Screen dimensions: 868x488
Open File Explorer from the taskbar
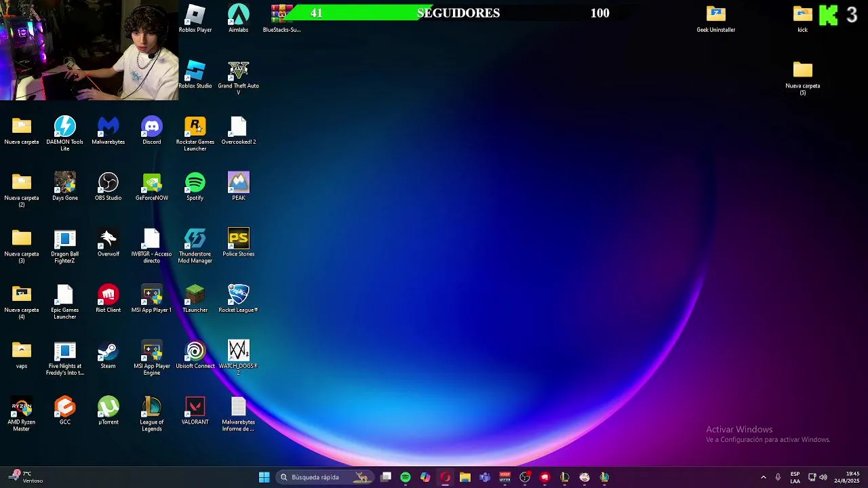coord(465,477)
